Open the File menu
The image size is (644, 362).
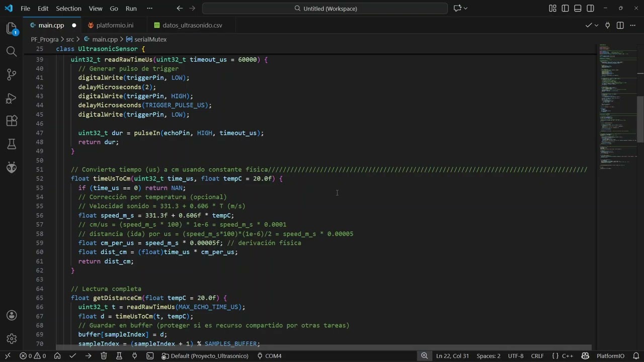point(25,9)
